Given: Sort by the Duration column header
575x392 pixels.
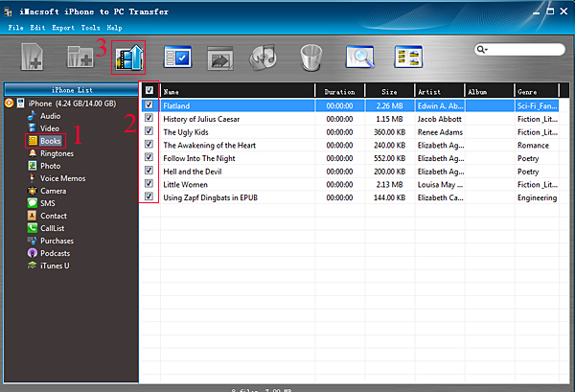Looking at the screenshot, I should click(340, 92).
